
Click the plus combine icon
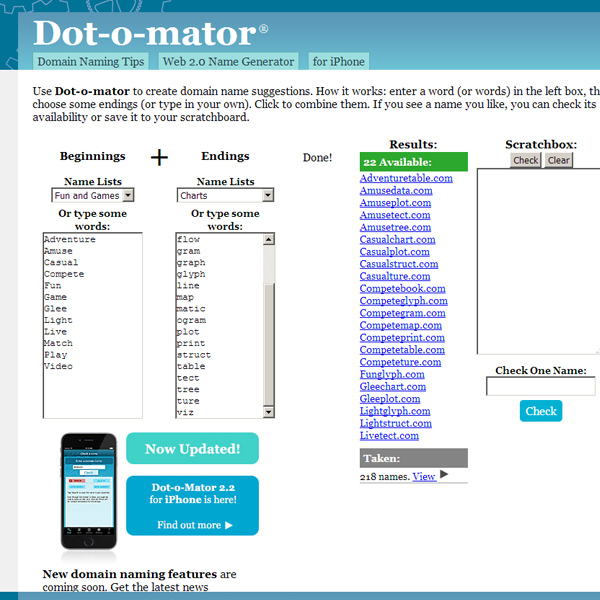159,157
